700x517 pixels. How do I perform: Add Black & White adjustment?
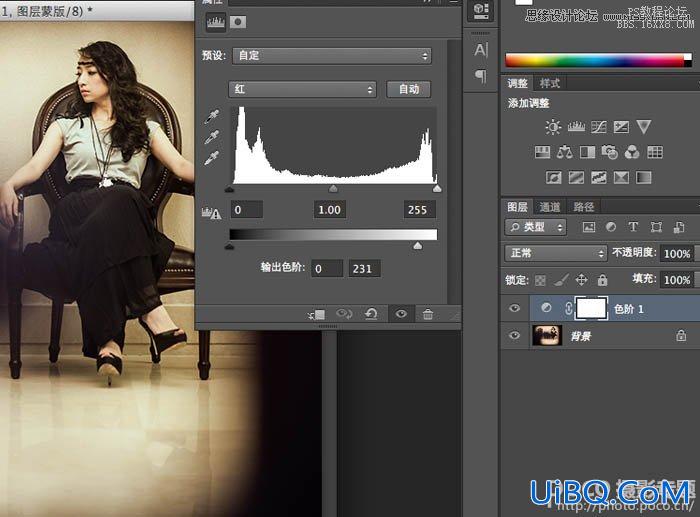point(587,152)
